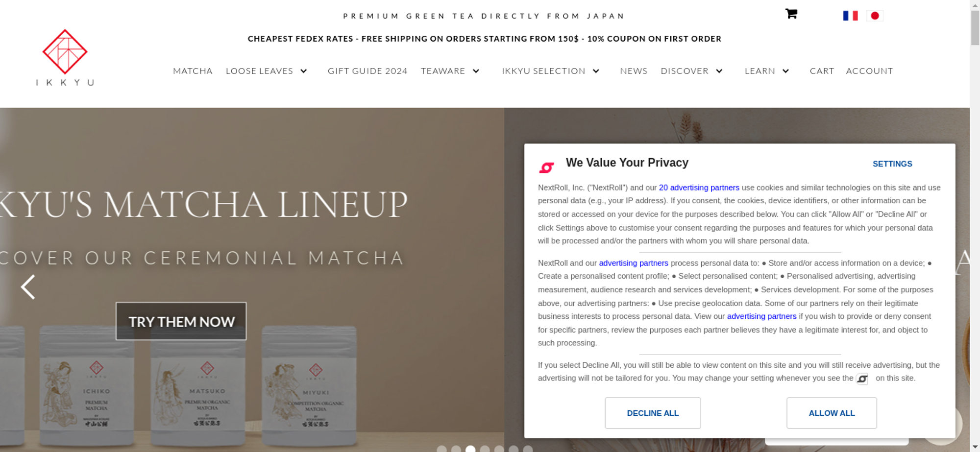Expand the Learn dropdown arrow
Viewport: 980px width, 452px height.
(x=785, y=71)
